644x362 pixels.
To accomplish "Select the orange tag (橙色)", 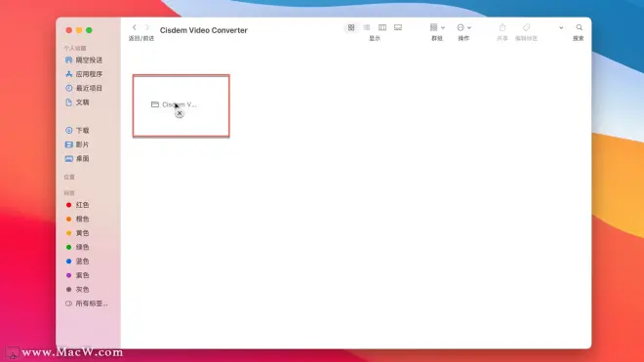I will (x=77, y=219).
